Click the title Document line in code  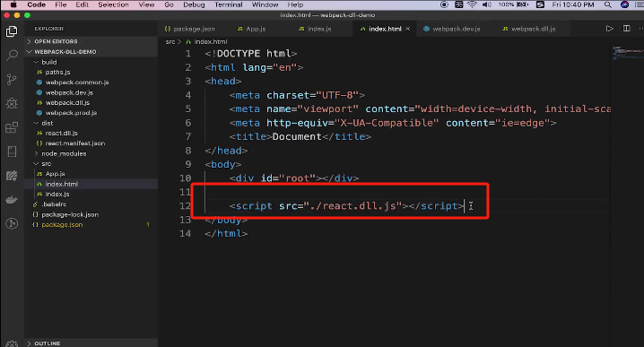click(300, 136)
